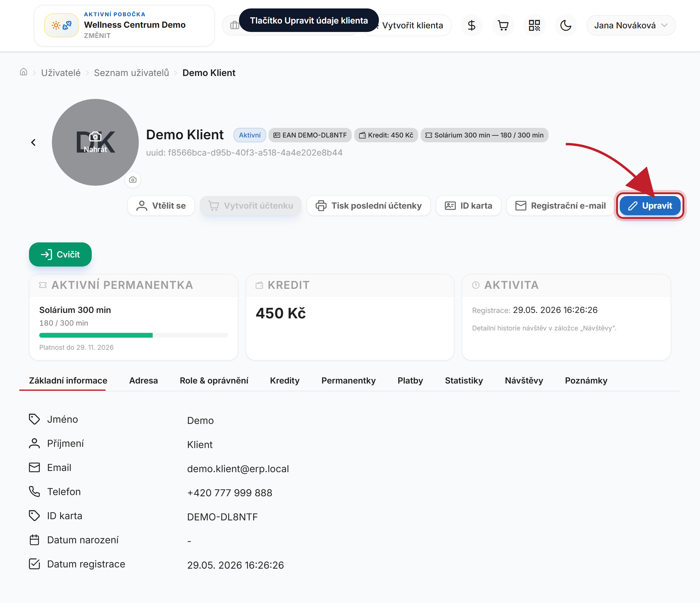Screen dimensions: 700x603
Task: Click the Wellness Centrum Demo branch logo
Action: 62,25
